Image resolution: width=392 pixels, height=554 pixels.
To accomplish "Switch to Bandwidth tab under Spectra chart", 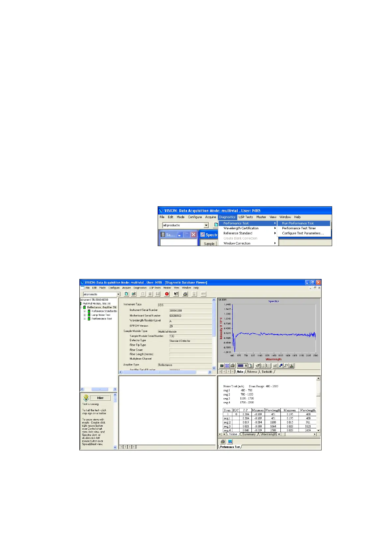I will pyautogui.click(x=267, y=372).
